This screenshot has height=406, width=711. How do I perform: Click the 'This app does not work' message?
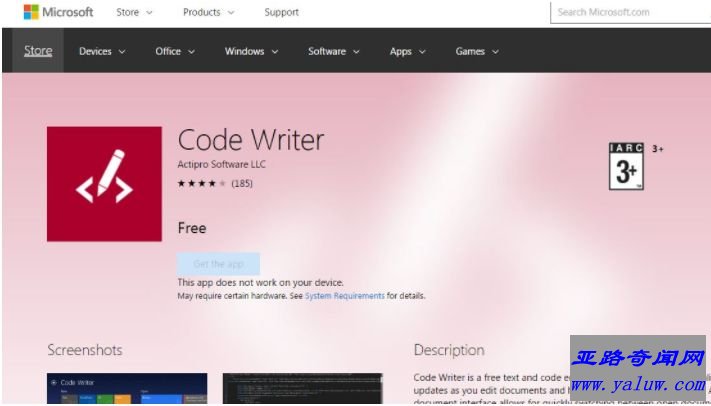pos(260,282)
